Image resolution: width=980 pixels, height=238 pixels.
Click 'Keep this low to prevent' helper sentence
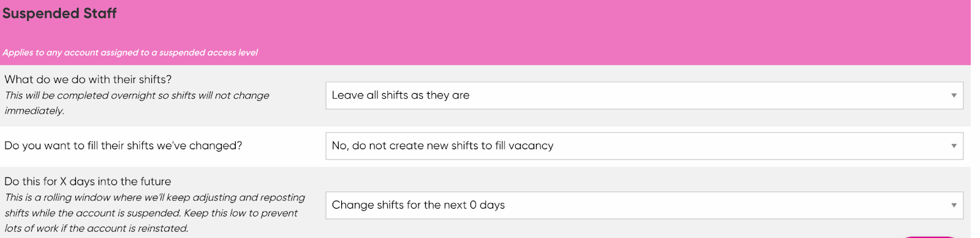(241, 213)
